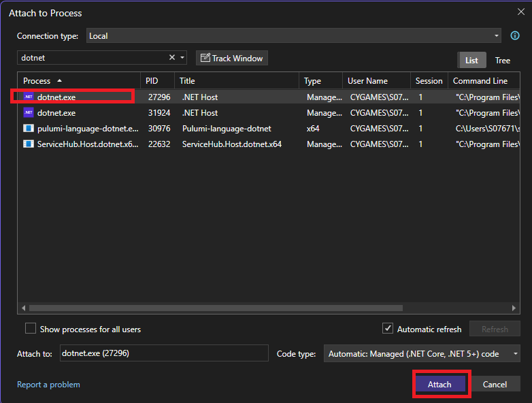Select the ServiceHub.Host.dotnet.x6... process row
532x403 pixels.
[x=269, y=144]
